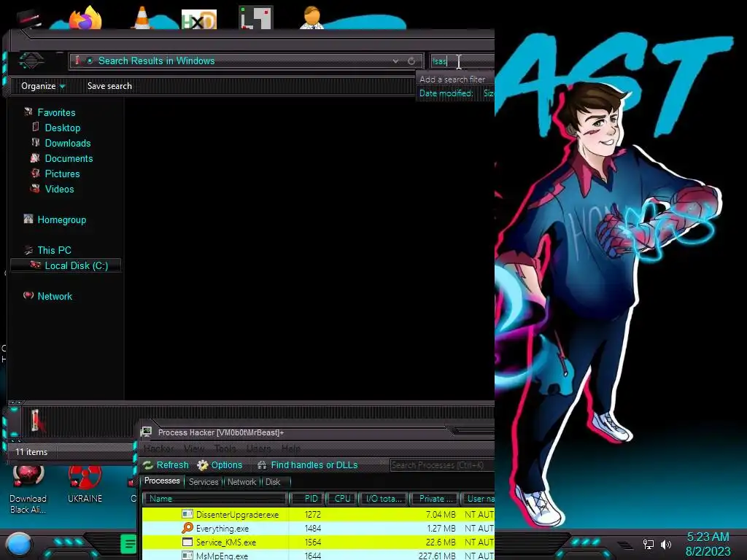This screenshot has height=560, width=747.
Task: Open Pictures in navigation pane
Action: coord(62,174)
